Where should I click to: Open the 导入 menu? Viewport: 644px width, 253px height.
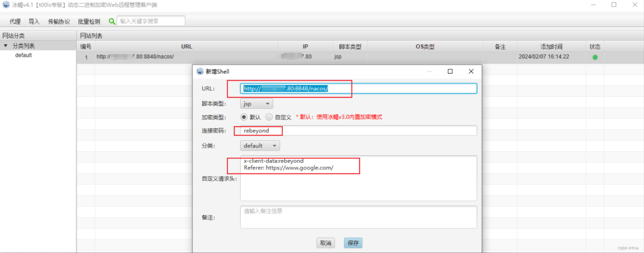coord(34,22)
